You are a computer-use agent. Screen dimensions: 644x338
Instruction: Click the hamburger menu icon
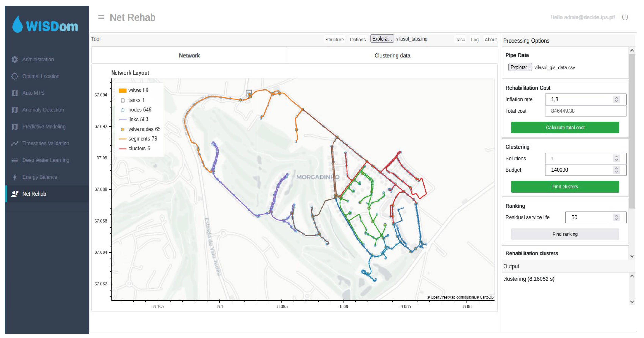101,17
